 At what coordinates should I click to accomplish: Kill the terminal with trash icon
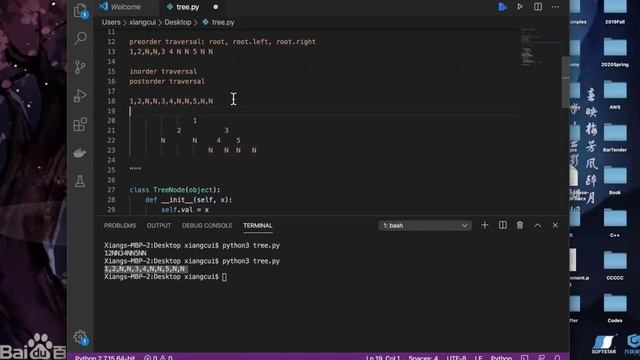tap(520, 225)
